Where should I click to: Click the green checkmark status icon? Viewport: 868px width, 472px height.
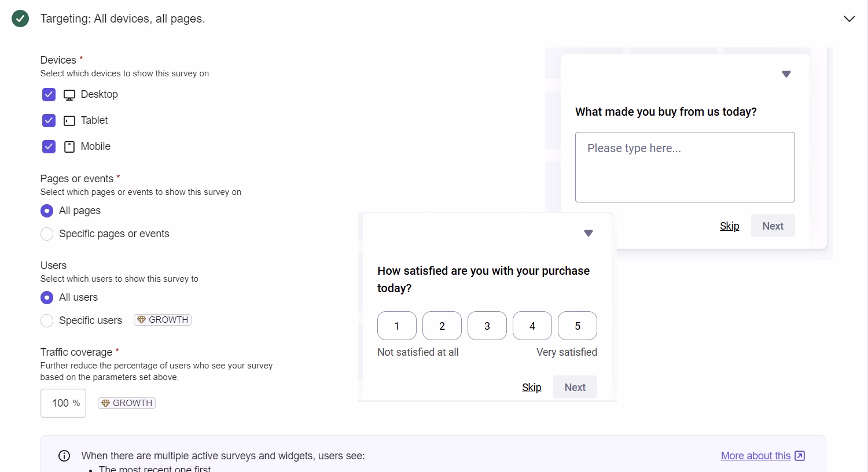(x=20, y=19)
